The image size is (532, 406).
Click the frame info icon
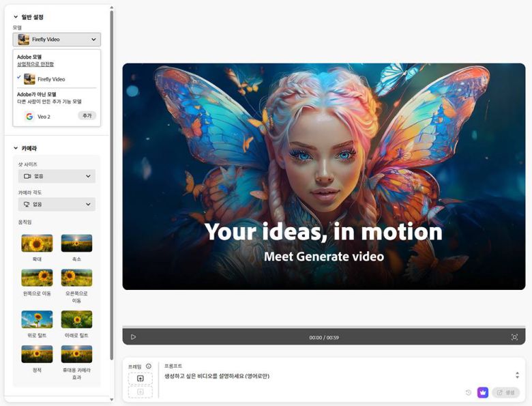click(x=149, y=366)
